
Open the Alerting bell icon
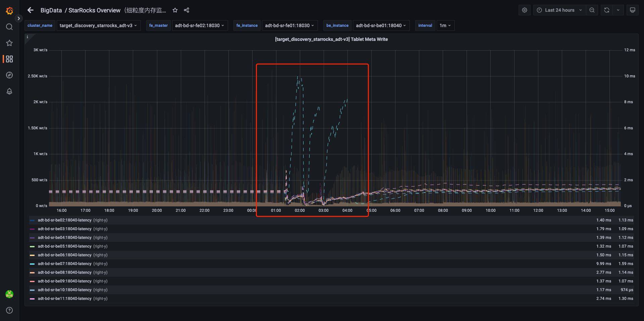pos(9,91)
